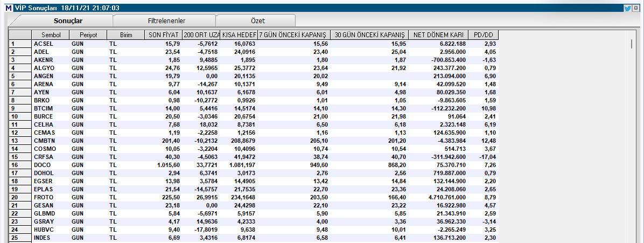644x243 pixels.
Task: Select the AKENR symbol cell
Action: click(44, 60)
